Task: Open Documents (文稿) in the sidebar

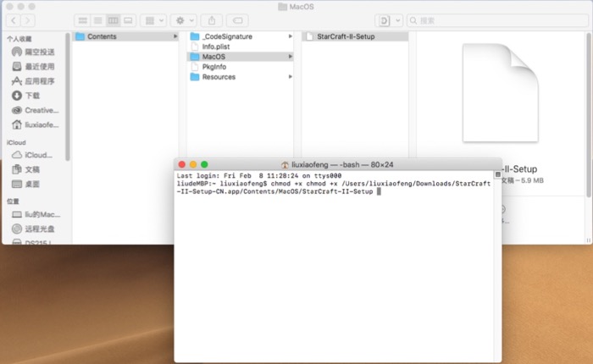Action: pos(25,169)
